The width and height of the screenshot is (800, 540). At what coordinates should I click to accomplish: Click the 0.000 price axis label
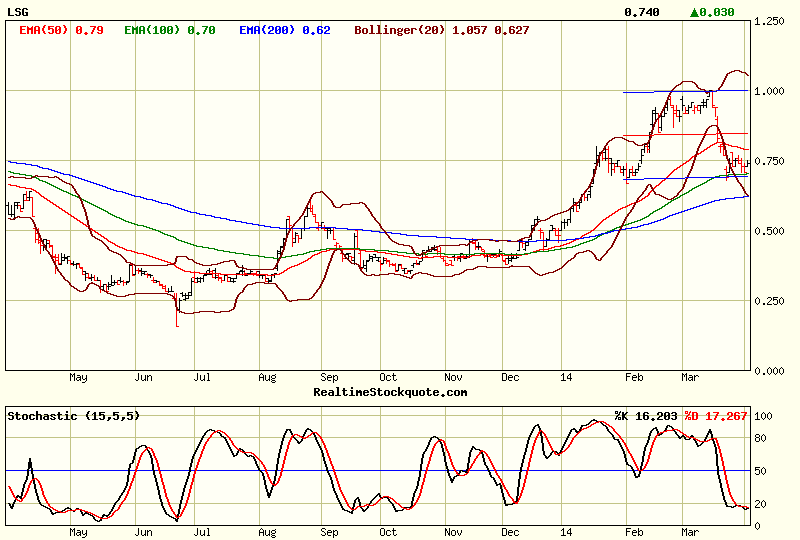pos(769,371)
